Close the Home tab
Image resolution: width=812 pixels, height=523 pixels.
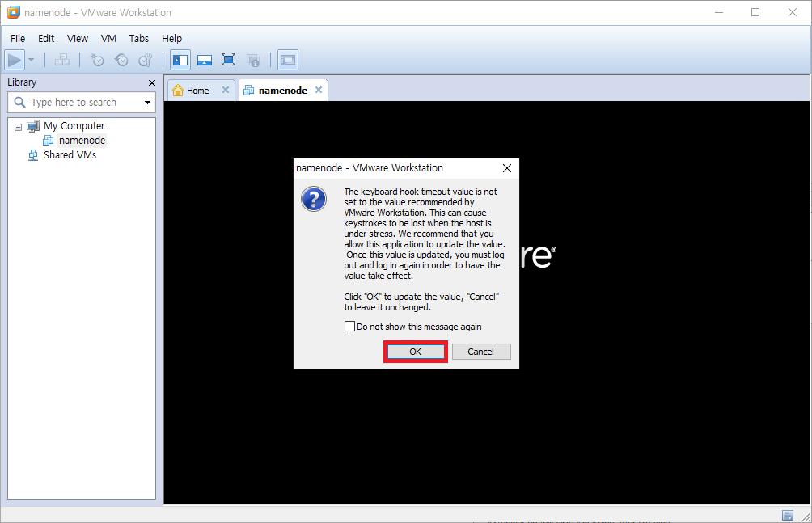coord(226,90)
